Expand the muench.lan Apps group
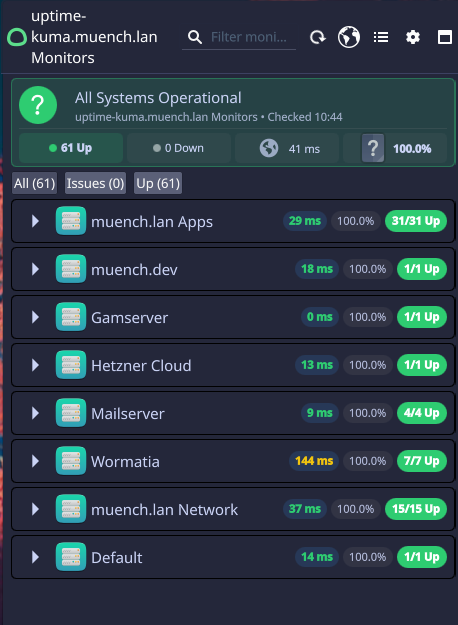 35,221
